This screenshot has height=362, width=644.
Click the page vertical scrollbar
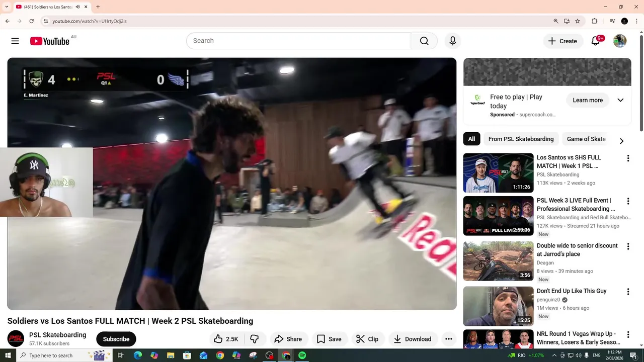(641, 83)
